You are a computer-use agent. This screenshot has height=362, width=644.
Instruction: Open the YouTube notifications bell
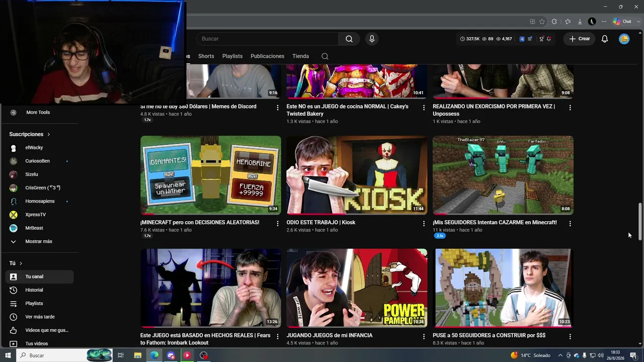pyautogui.click(x=605, y=39)
